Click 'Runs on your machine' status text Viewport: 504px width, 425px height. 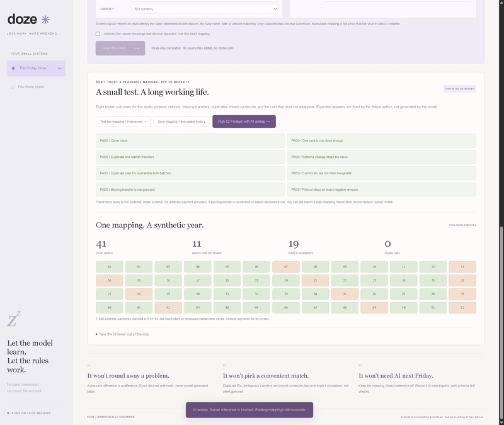(31, 413)
